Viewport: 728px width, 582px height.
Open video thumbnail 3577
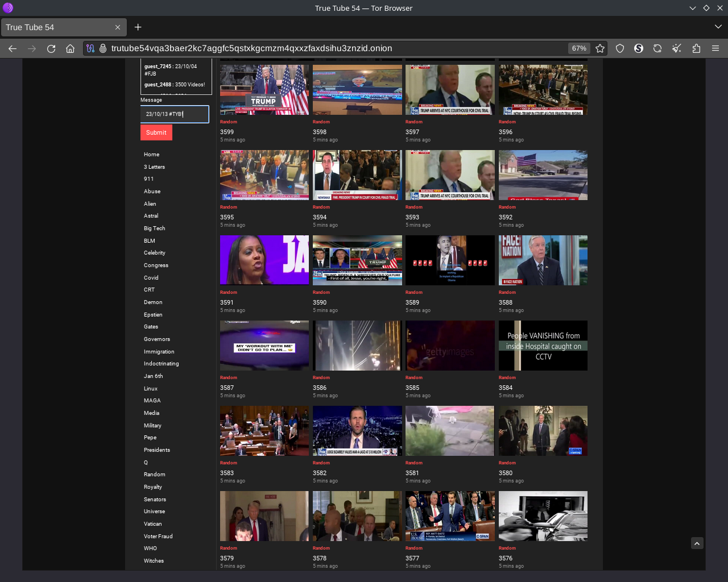click(x=450, y=516)
